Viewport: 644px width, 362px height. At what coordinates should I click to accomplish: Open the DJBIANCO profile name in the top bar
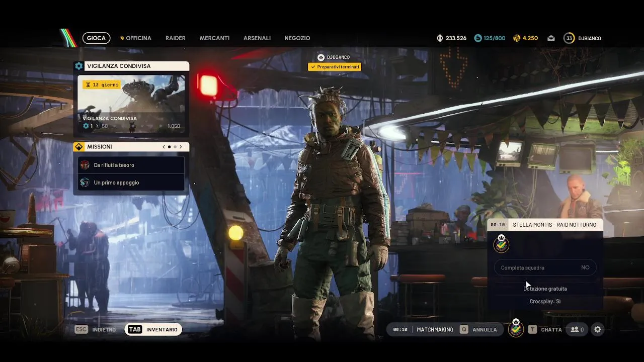590,38
